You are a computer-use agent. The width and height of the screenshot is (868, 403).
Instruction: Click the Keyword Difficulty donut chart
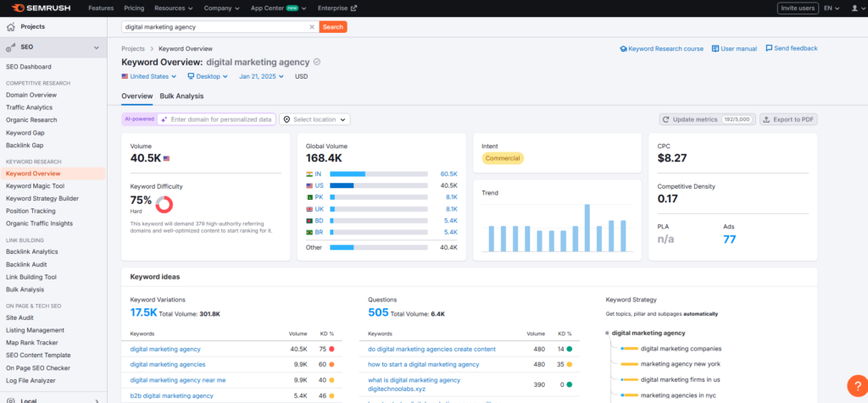click(x=164, y=205)
